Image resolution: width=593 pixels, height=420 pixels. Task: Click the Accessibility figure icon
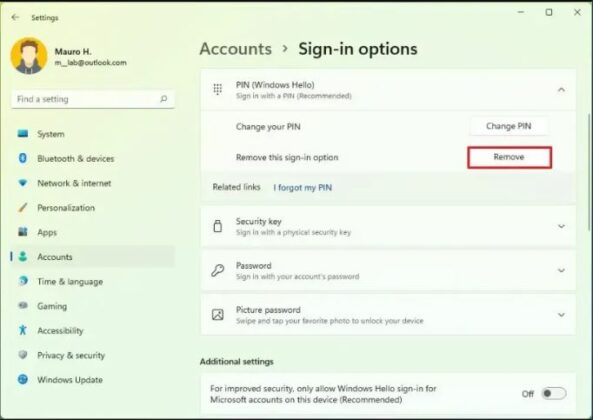coord(23,330)
